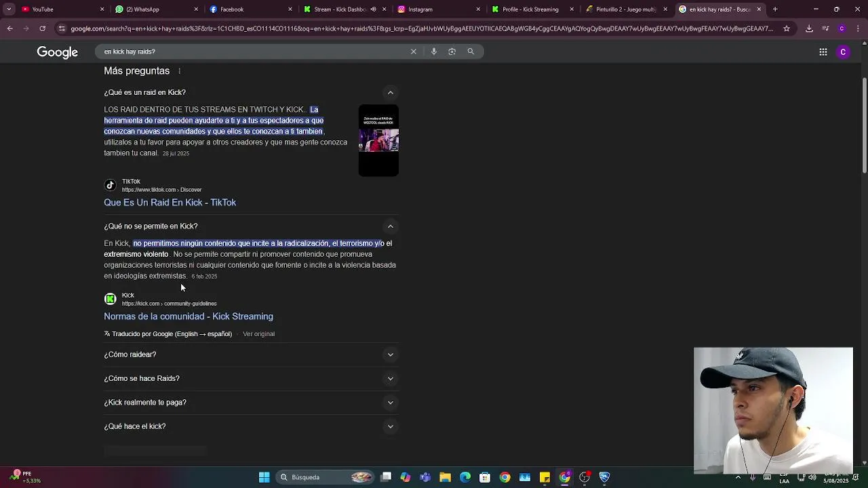The image size is (868, 488).
Task: Click the Google logo
Action: (x=58, y=52)
